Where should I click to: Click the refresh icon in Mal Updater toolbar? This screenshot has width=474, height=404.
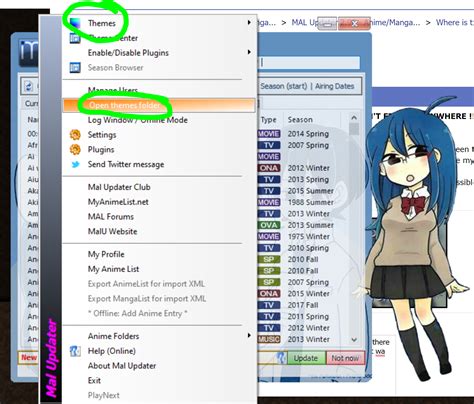click(29, 87)
